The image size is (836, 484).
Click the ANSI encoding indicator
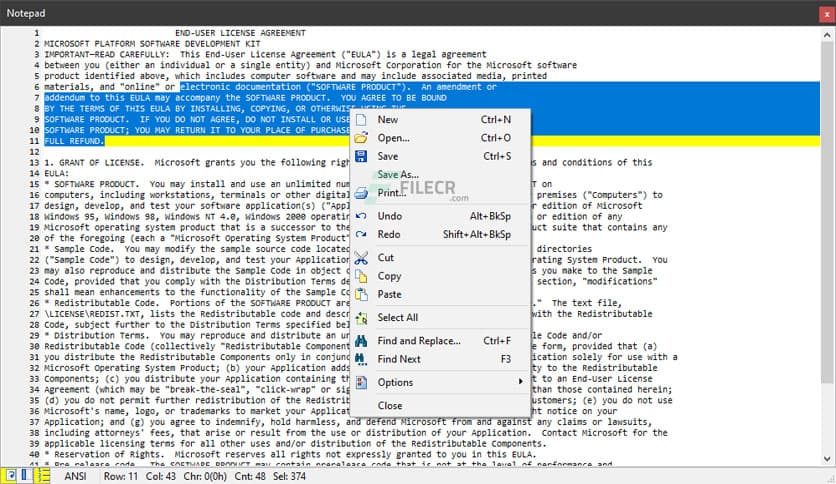(x=75, y=476)
